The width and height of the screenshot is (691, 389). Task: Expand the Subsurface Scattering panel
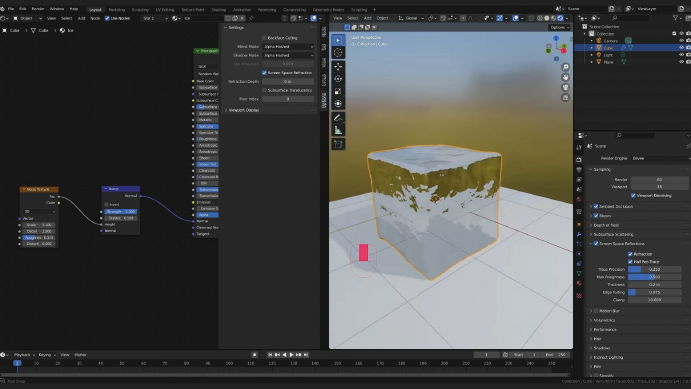point(613,234)
